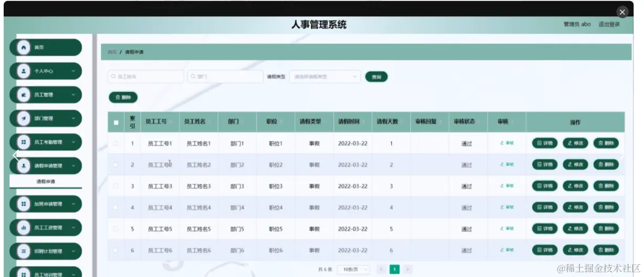Click 审核 review icon for 员工姓名6 row
644x277 pixels.
pos(507,250)
